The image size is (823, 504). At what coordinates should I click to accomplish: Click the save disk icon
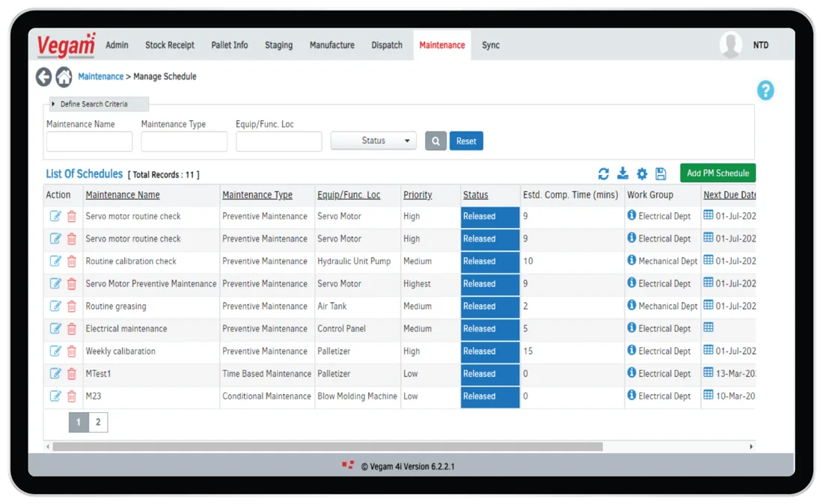661,173
